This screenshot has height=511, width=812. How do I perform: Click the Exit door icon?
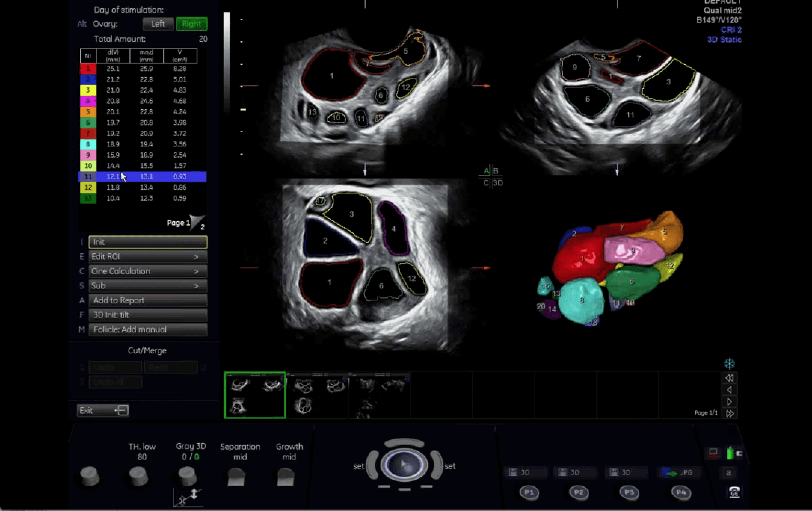[122, 411]
